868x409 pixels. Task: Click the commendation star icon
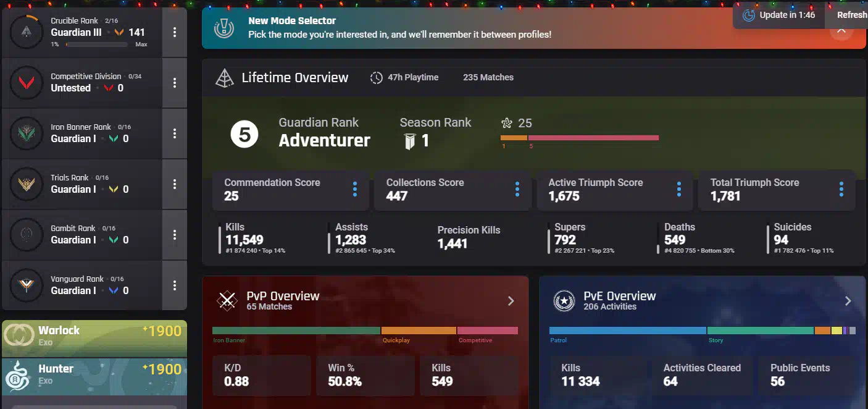pos(507,124)
